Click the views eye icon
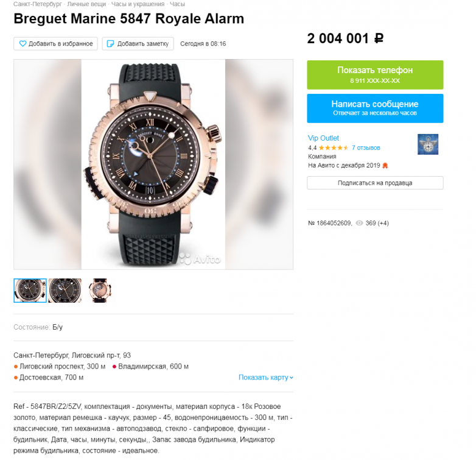 point(359,223)
